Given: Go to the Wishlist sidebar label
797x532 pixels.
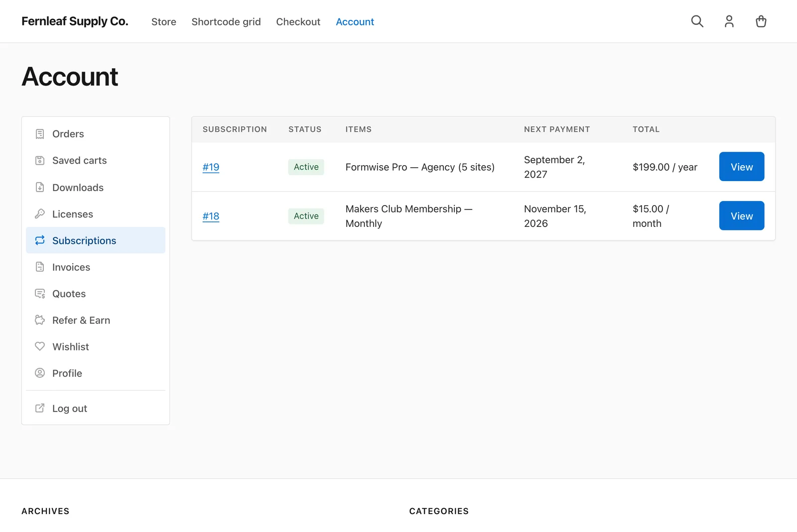Looking at the screenshot, I should click(71, 347).
